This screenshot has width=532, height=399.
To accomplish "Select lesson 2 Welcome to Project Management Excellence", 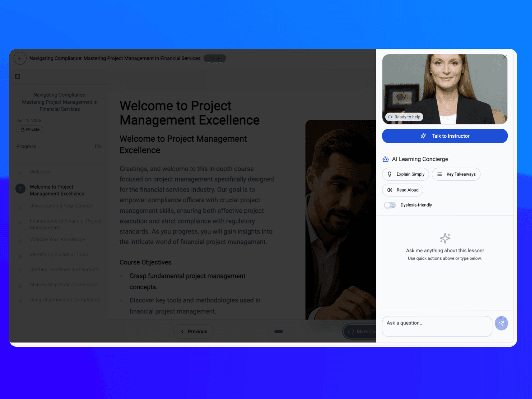I will (x=57, y=190).
